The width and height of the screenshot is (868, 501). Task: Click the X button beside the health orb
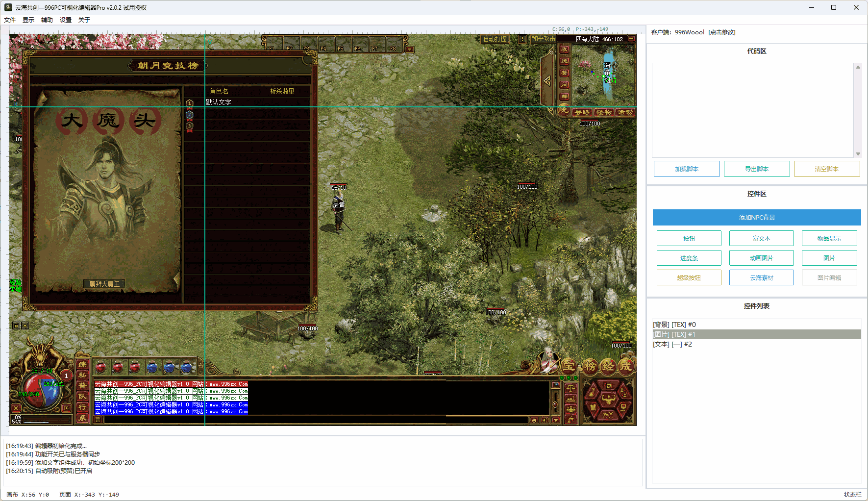click(x=16, y=408)
